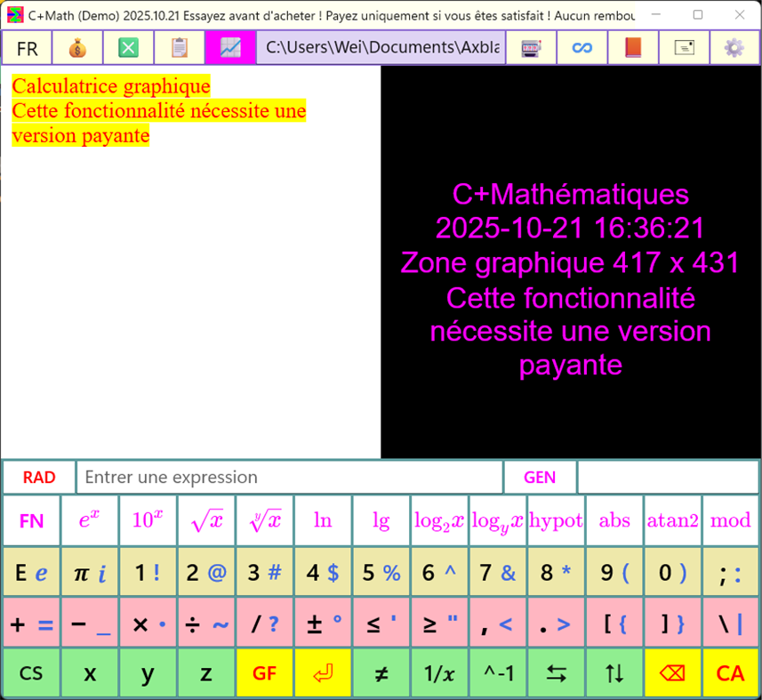This screenshot has height=700, width=762.
Task: Open the graphing calculator tool
Action: click(231, 47)
